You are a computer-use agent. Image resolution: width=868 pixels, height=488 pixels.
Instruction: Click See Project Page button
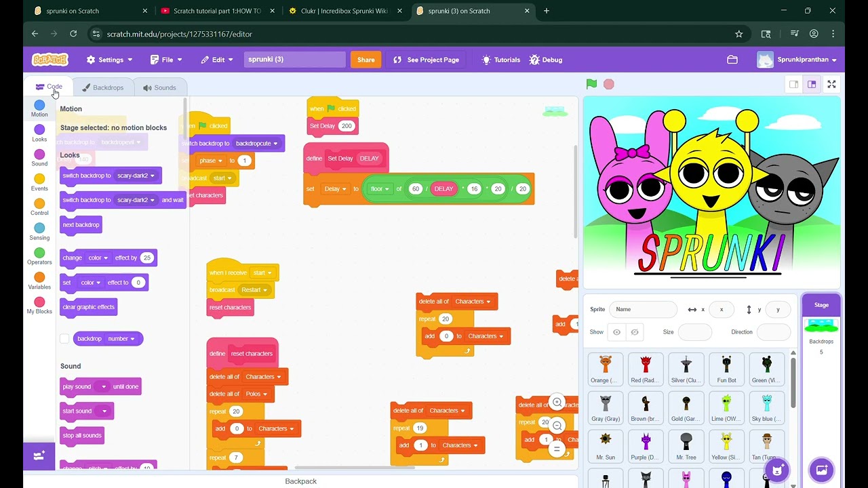(x=427, y=60)
